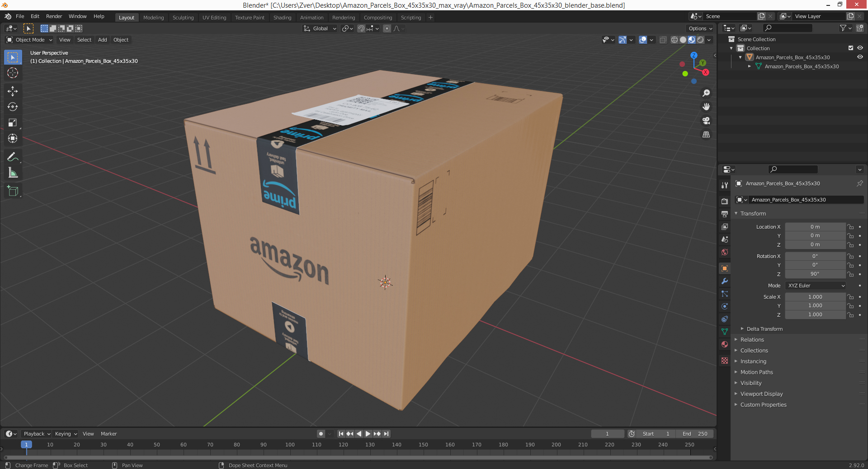Toggle snapping magnet in header
Viewport: 868px width, 469px height.
[x=361, y=28]
